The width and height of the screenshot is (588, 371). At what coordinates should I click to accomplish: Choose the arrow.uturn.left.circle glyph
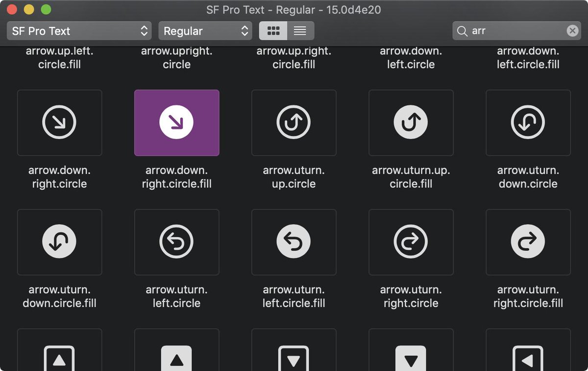click(x=176, y=242)
